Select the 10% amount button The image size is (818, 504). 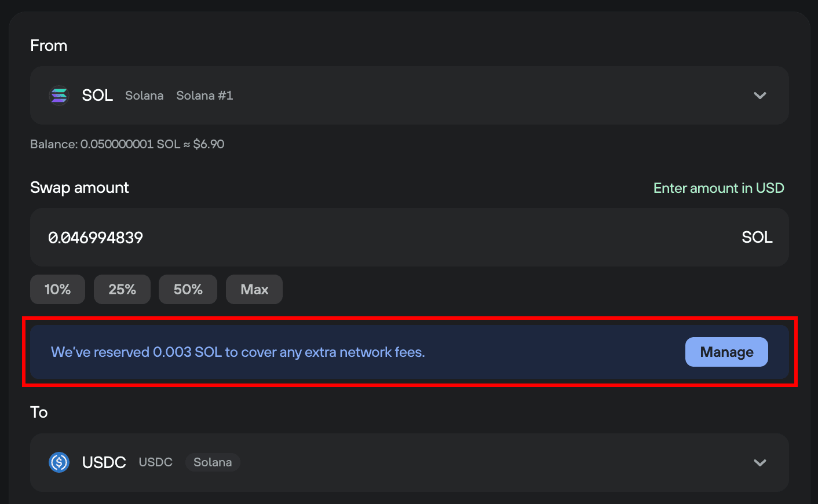tap(57, 290)
